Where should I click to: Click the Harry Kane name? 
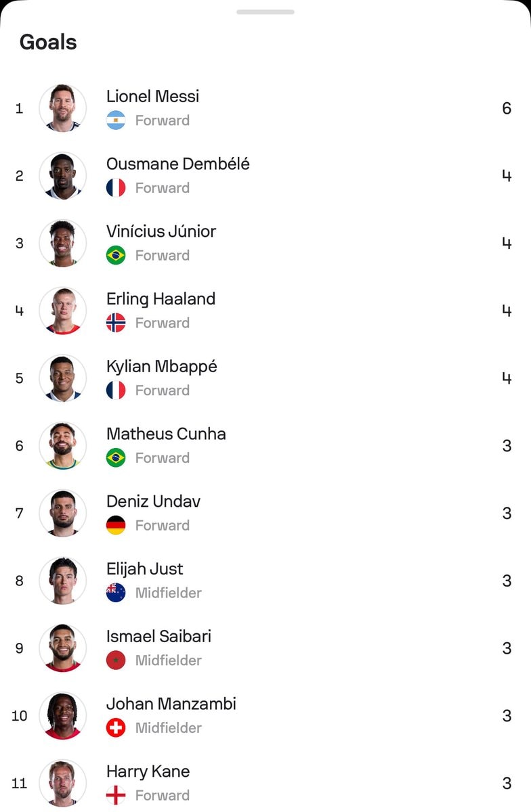(x=148, y=771)
